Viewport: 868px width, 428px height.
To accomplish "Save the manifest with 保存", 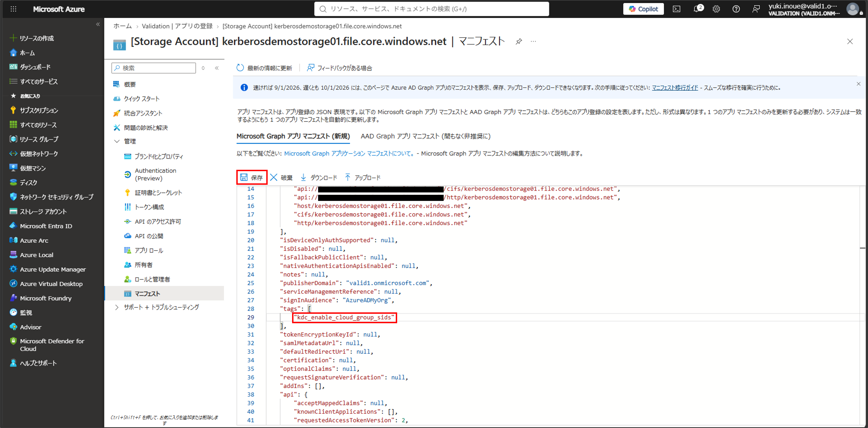I will click(252, 177).
